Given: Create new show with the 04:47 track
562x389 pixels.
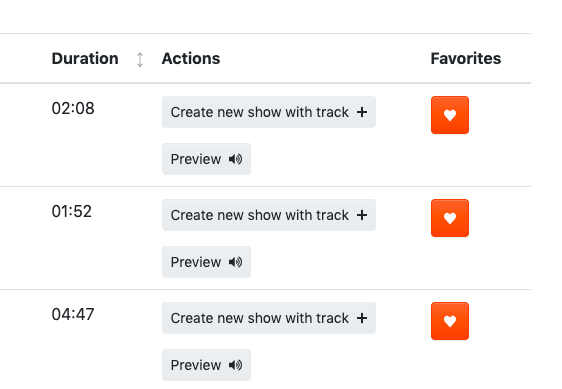Looking at the screenshot, I should click(x=269, y=318).
